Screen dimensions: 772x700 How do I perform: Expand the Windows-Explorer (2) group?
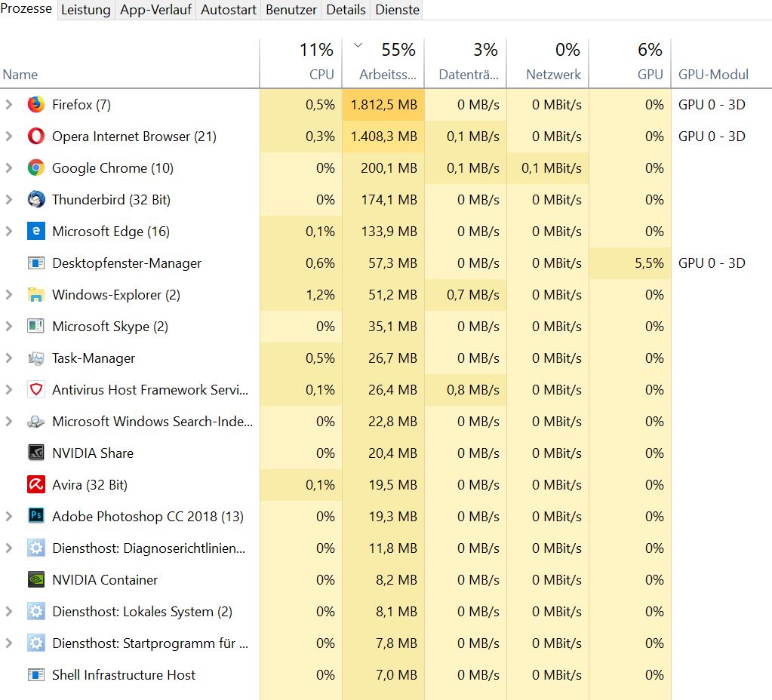point(9,294)
